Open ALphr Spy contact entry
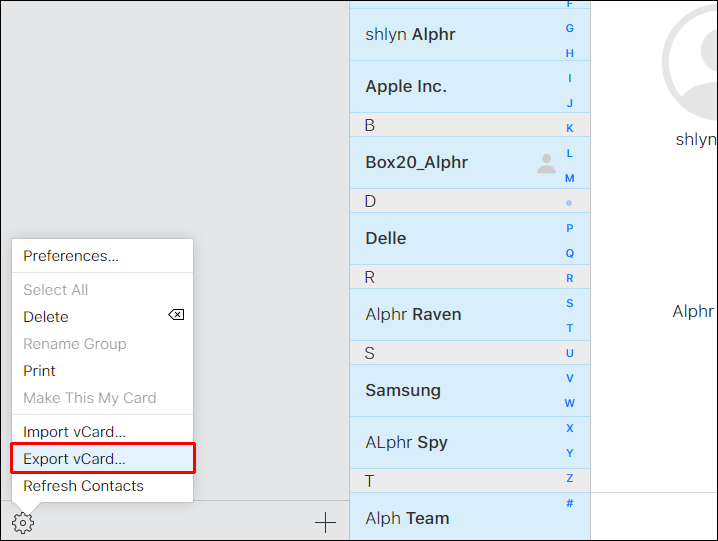 point(406,443)
